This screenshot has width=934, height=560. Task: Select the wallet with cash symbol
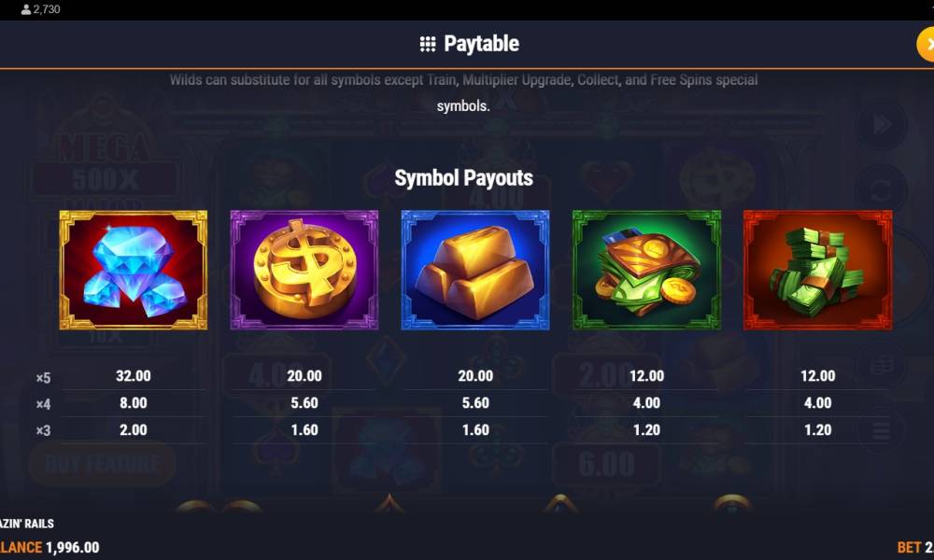coord(646,270)
